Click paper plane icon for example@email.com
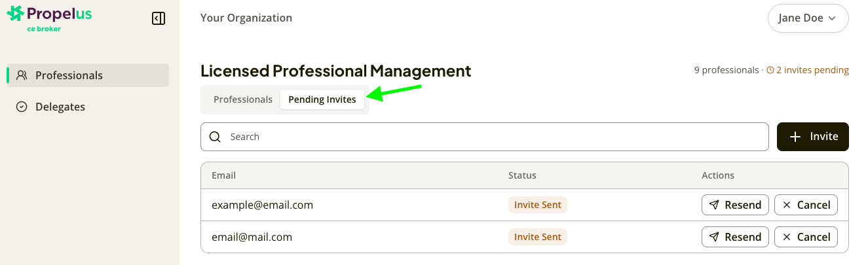This screenshot has width=868, height=265. (x=715, y=205)
